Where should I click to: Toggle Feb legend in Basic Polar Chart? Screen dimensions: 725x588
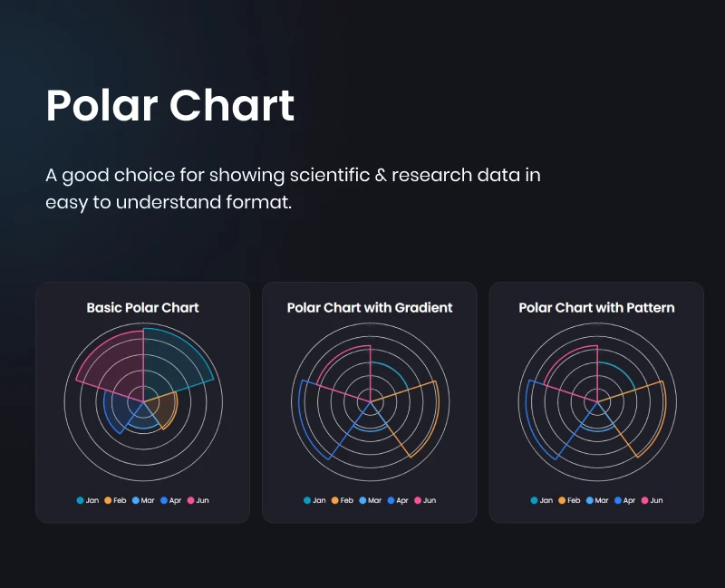115,500
